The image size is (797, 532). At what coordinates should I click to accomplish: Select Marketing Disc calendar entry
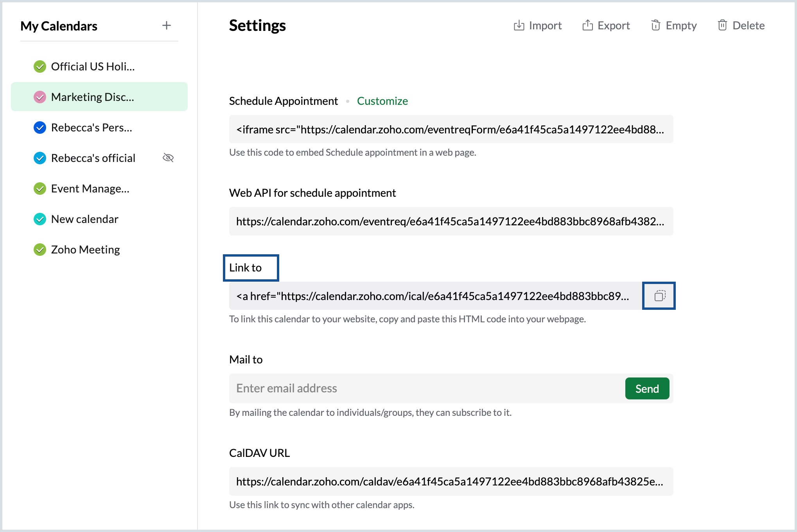[x=93, y=97]
